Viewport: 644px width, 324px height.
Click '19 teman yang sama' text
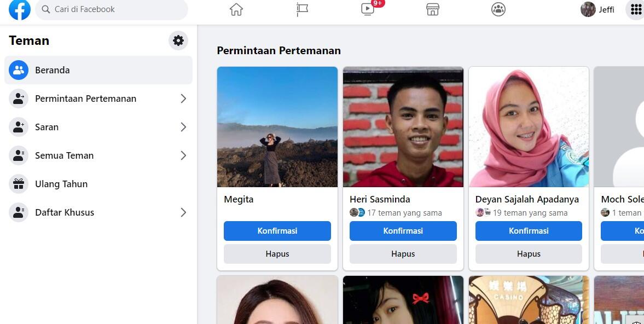[530, 213]
